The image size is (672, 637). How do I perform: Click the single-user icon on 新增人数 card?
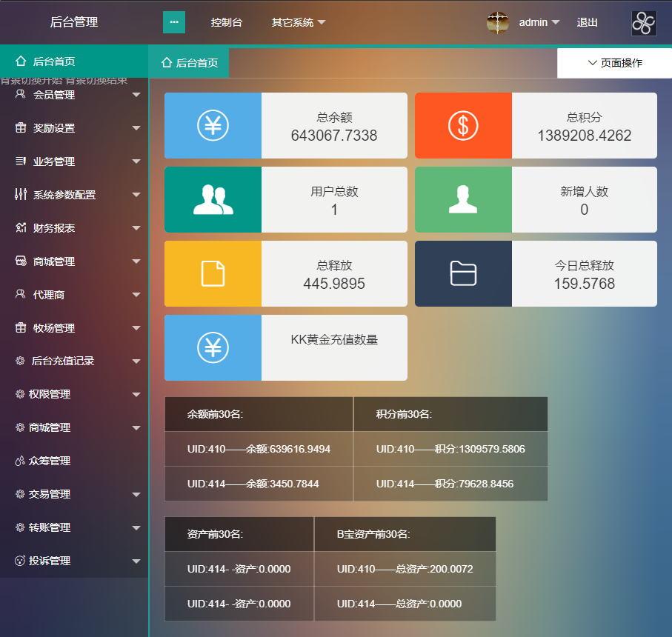coord(463,199)
